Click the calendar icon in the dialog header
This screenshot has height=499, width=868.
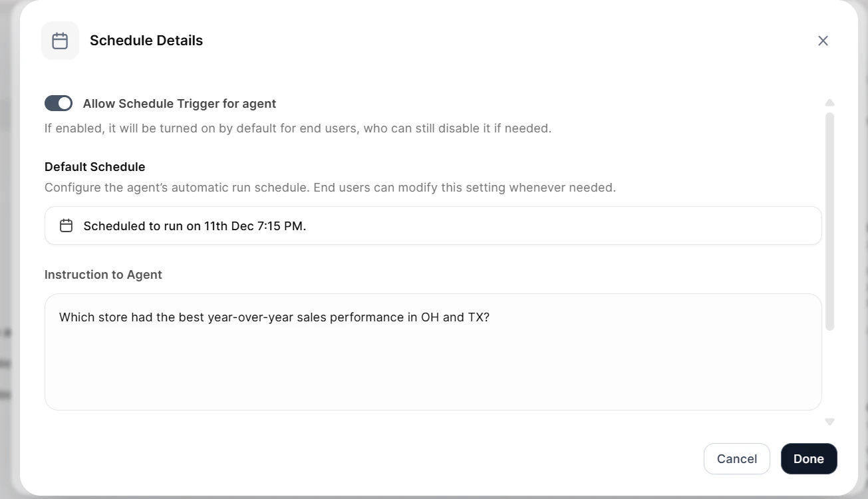coord(60,40)
